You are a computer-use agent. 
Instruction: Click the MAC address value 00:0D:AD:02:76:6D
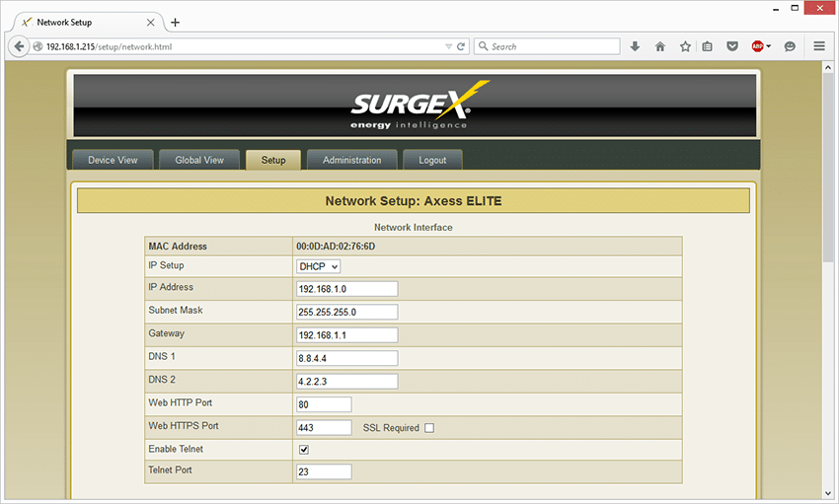tap(336, 247)
